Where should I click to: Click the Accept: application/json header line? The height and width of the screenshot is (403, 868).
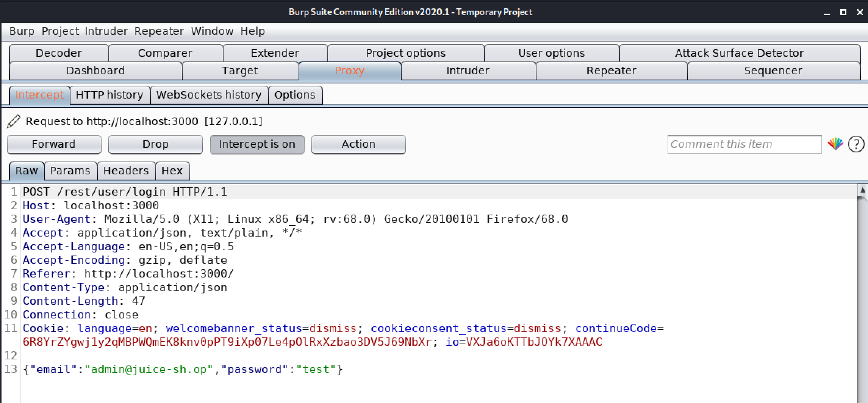click(x=163, y=233)
